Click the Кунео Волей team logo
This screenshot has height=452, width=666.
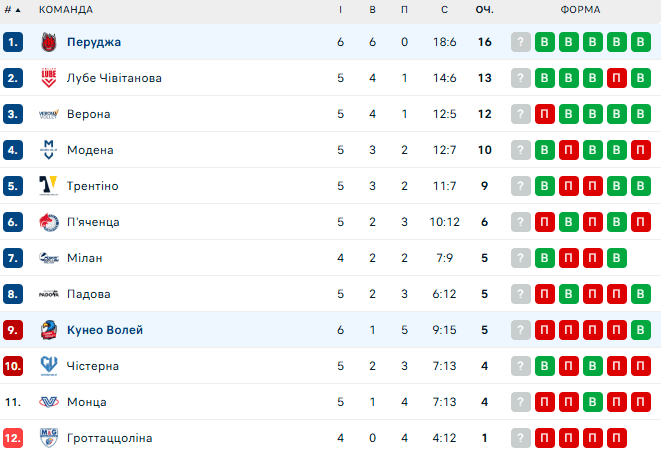tap(48, 330)
